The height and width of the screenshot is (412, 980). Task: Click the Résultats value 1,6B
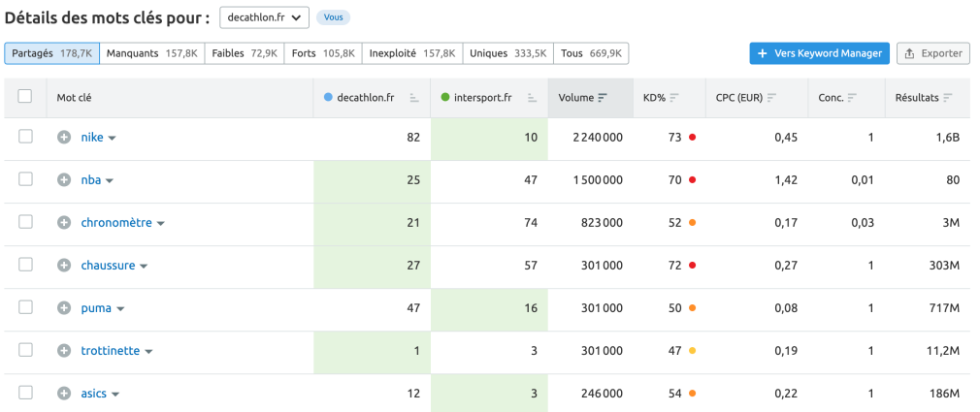pyautogui.click(x=948, y=138)
